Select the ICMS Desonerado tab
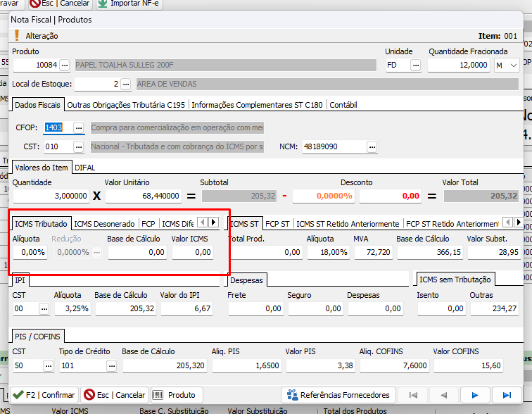The image size is (532, 414). [x=106, y=224]
